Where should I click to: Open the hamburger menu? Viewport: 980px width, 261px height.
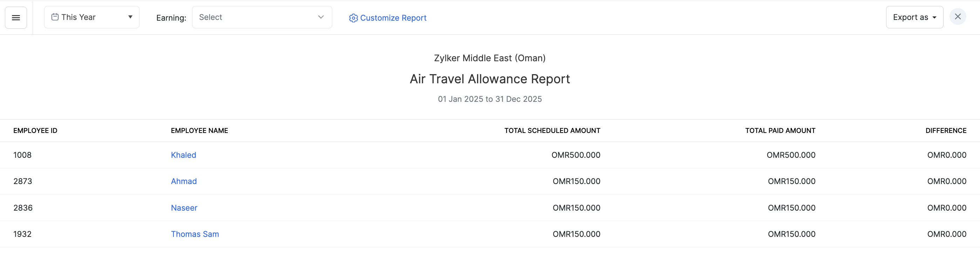point(16,17)
